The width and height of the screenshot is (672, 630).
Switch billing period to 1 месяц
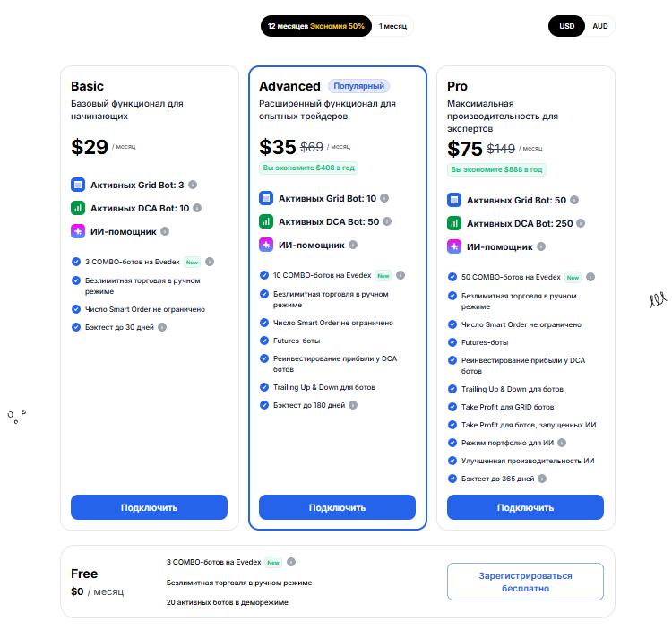[x=392, y=26]
